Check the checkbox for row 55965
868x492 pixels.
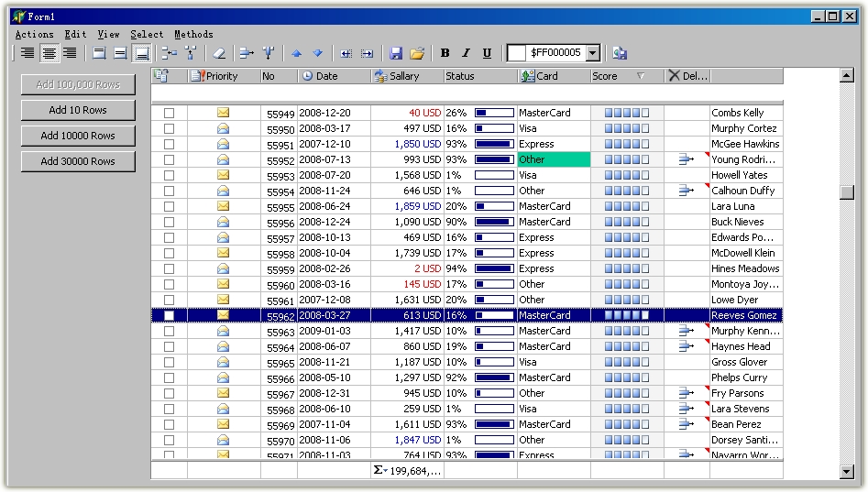pyautogui.click(x=169, y=362)
